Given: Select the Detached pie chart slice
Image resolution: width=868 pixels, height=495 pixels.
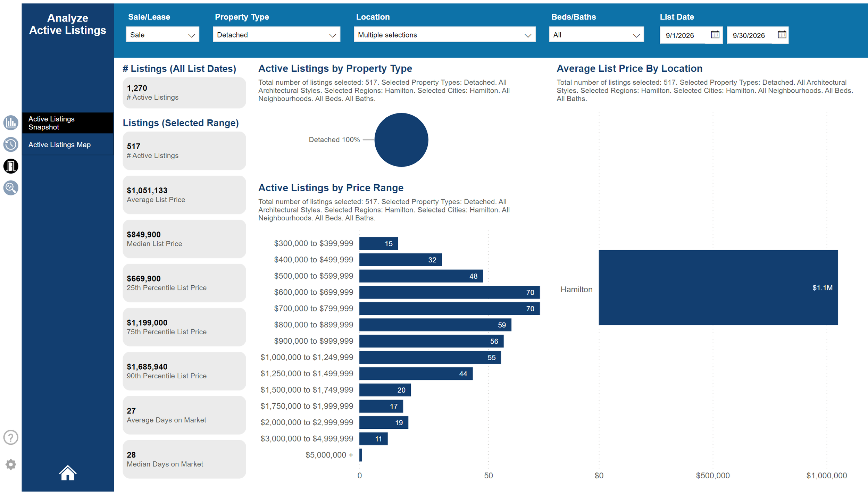Looking at the screenshot, I should pos(401,140).
